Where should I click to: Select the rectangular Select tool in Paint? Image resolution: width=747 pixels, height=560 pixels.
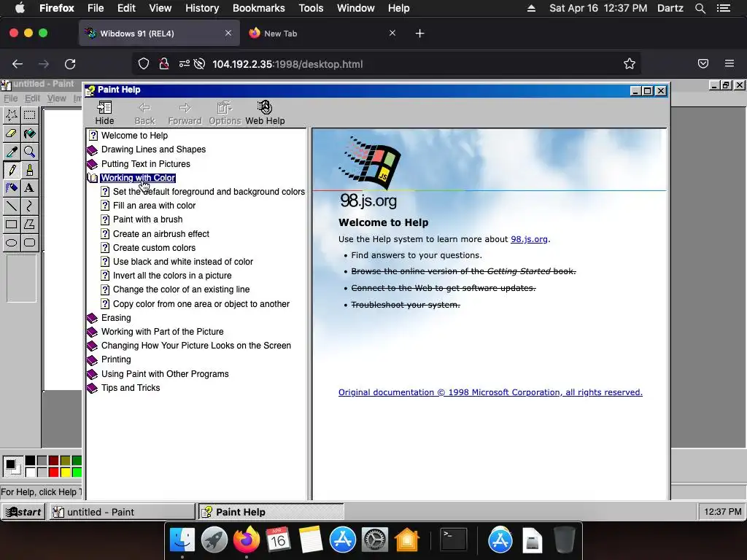tap(29, 115)
